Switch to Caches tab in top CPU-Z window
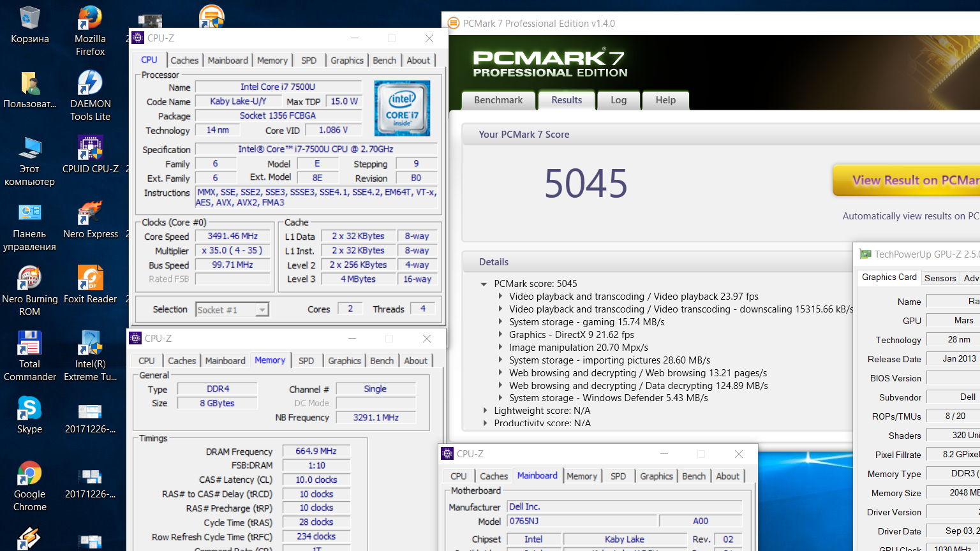980x551 pixels. point(184,61)
